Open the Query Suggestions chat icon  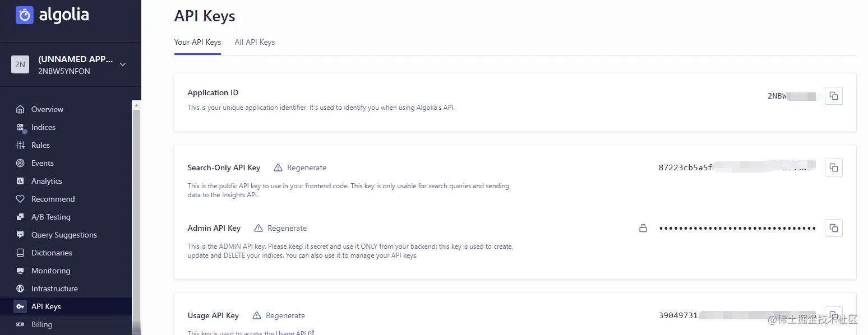coord(20,235)
